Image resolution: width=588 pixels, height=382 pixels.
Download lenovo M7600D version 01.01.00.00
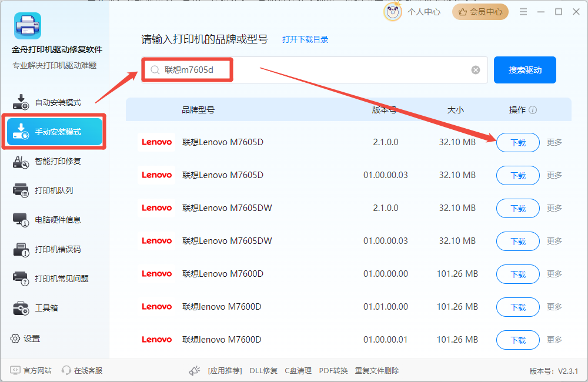click(518, 307)
